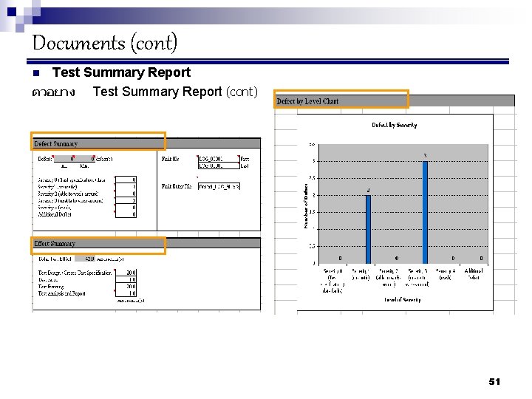The height and width of the screenshot is (399, 532).
Task: Click the Fault Entry File field
Action: [219, 186]
